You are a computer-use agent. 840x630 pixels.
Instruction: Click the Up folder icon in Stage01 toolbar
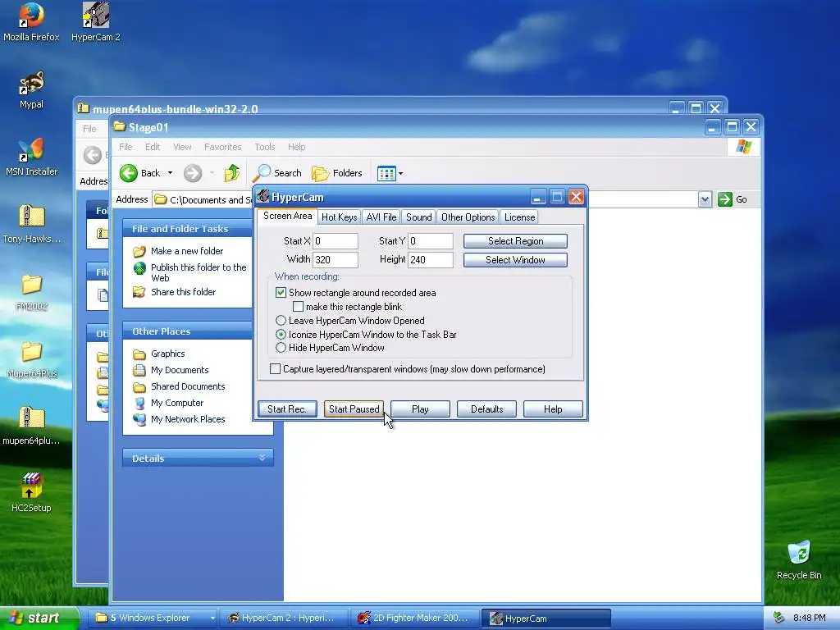coord(232,173)
